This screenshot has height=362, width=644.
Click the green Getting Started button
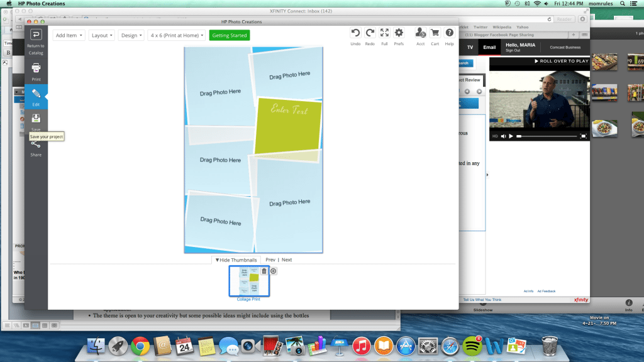(229, 35)
